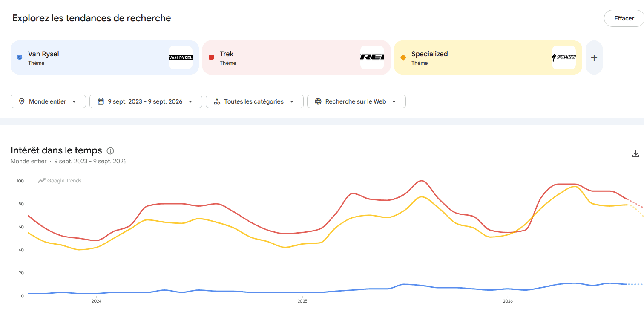This screenshot has height=309, width=644.
Task: Click the 2026 axis label
Action: pos(508,301)
